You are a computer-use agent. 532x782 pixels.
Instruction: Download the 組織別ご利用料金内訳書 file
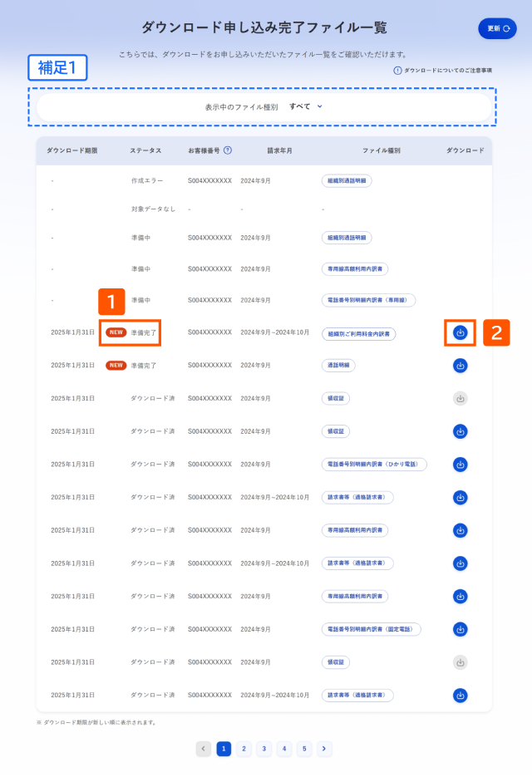coord(461,332)
